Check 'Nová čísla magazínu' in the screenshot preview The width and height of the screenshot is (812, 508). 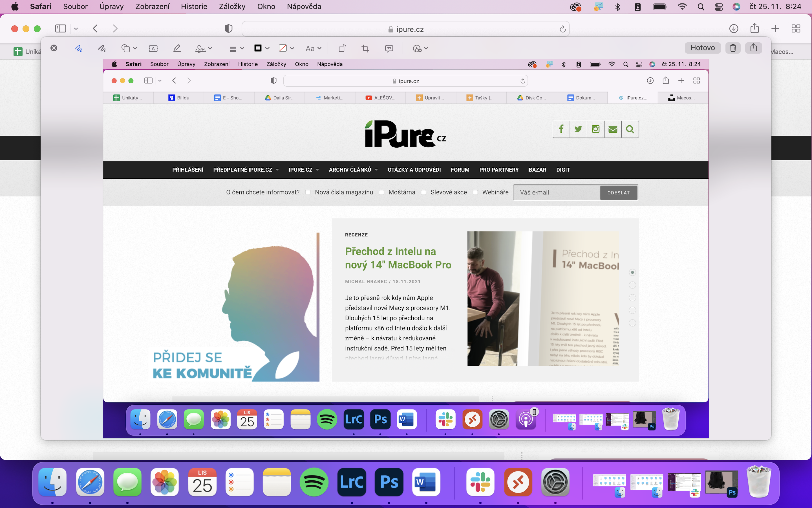(x=308, y=192)
